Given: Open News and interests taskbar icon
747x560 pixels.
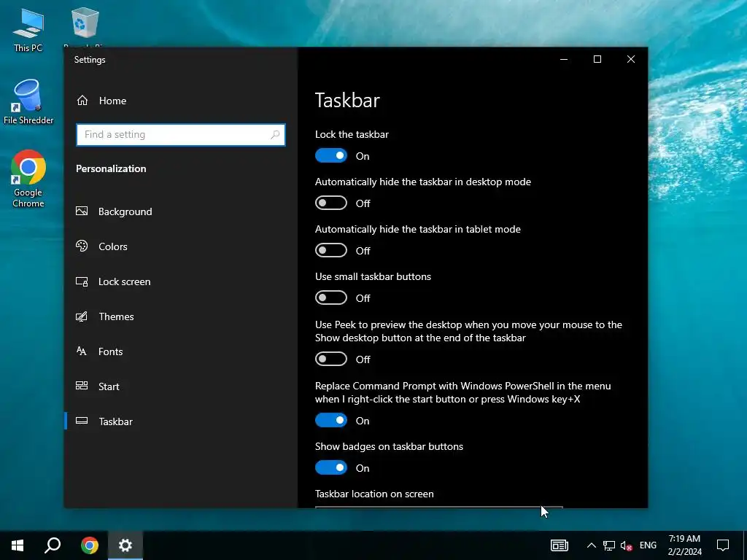Looking at the screenshot, I should click(x=560, y=545).
